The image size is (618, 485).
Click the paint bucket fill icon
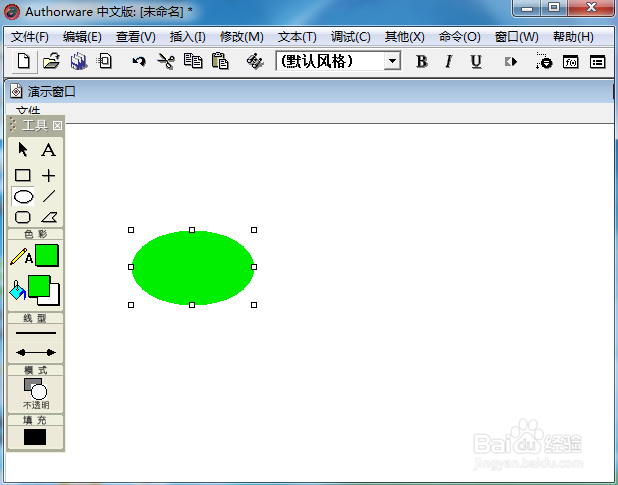tap(18, 290)
